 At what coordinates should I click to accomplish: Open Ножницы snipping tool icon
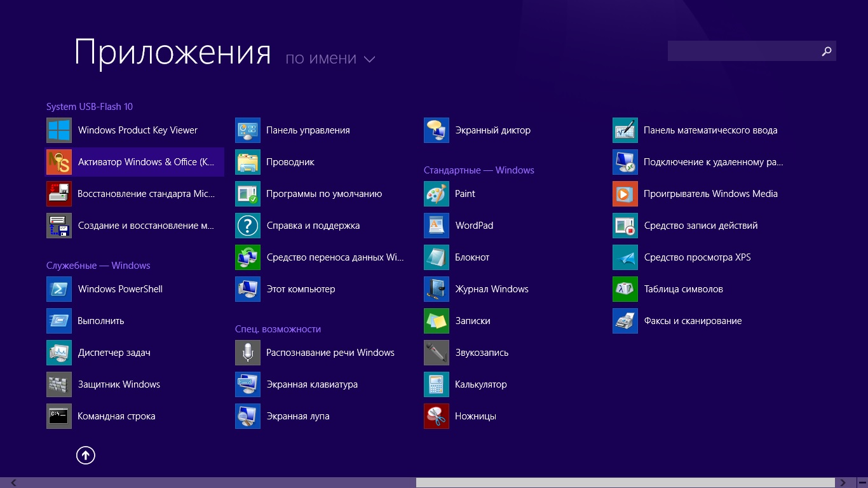pos(437,416)
